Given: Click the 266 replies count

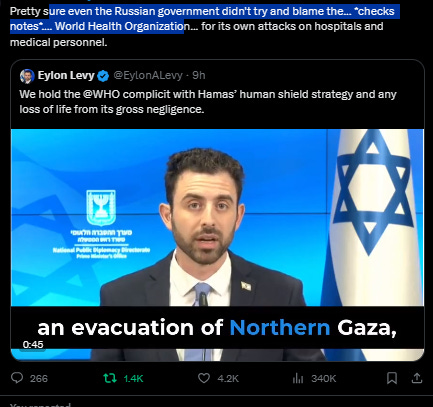Looking at the screenshot, I should click(39, 379).
